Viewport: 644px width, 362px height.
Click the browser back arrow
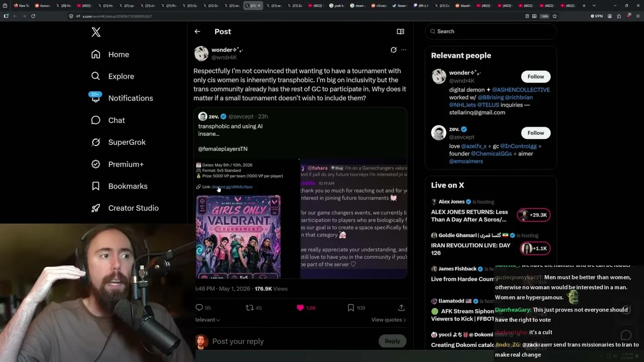pyautogui.click(x=15, y=16)
